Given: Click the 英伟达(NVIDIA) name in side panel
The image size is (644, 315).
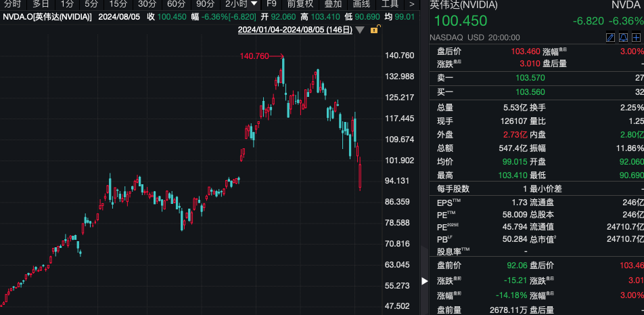Looking at the screenshot, I should point(463,5).
